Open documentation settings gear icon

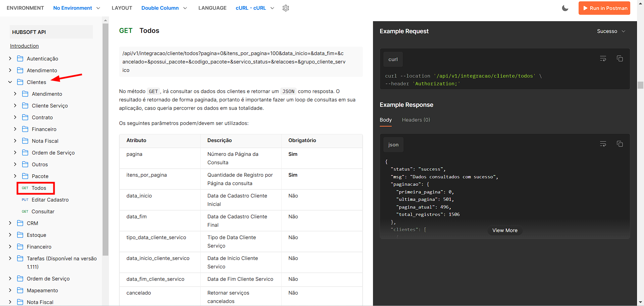click(286, 8)
